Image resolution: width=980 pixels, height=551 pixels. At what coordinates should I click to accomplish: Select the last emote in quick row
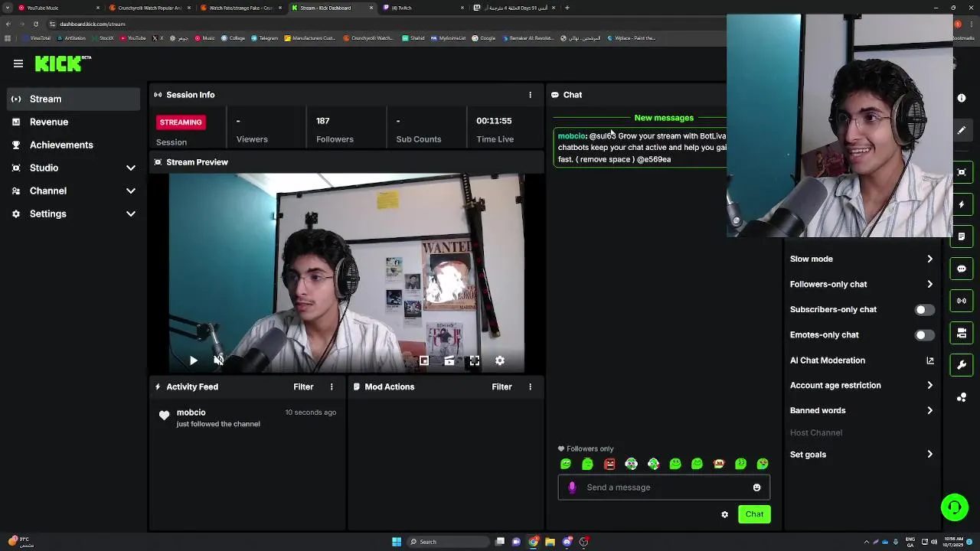click(763, 464)
